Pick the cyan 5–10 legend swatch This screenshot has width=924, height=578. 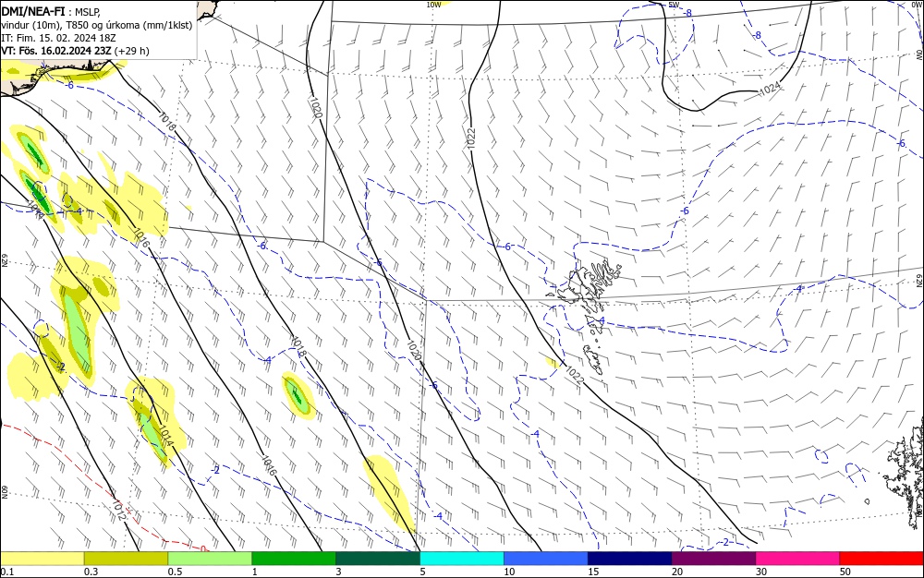point(462,559)
